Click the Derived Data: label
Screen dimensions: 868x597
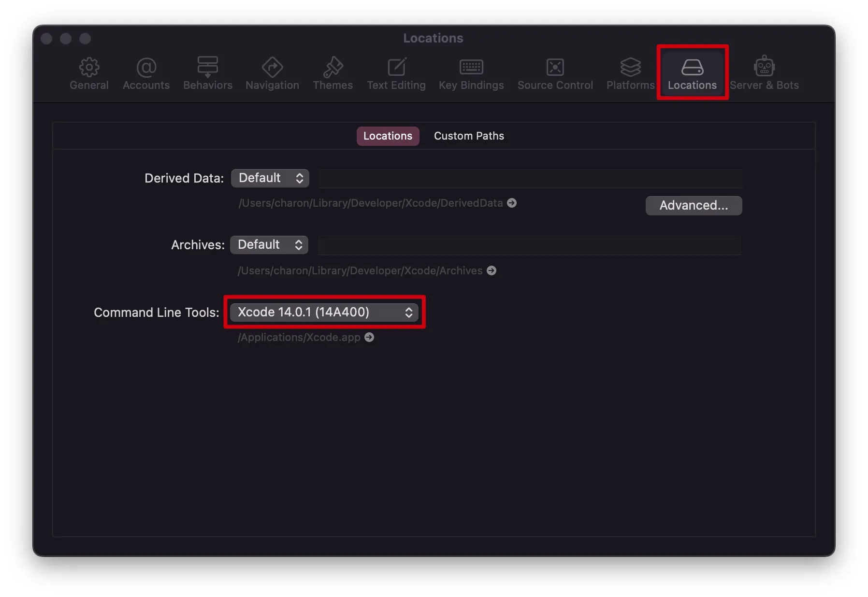pos(184,178)
